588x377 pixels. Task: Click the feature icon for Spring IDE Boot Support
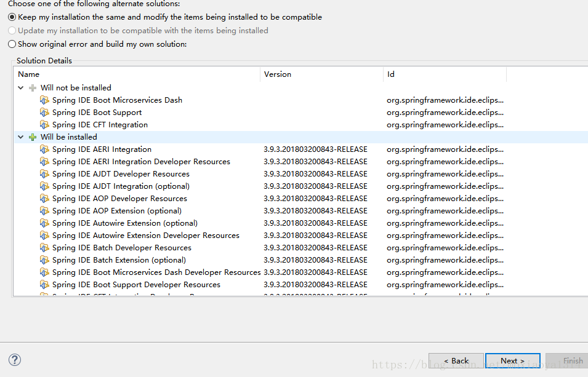(x=44, y=113)
